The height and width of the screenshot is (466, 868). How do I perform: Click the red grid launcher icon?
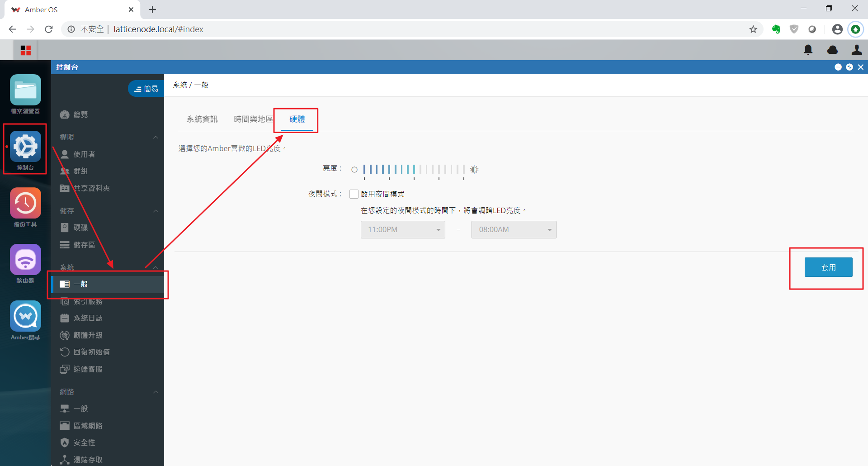pos(26,50)
